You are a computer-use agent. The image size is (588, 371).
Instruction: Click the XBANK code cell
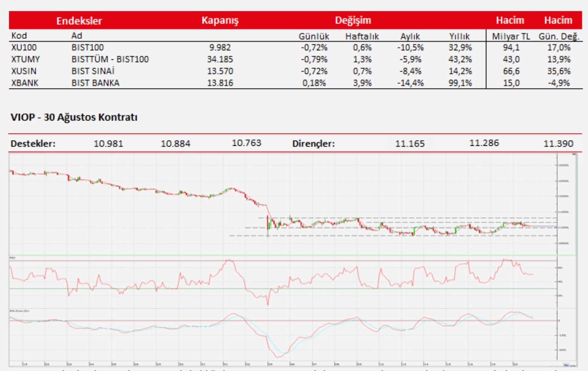point(24,83)
